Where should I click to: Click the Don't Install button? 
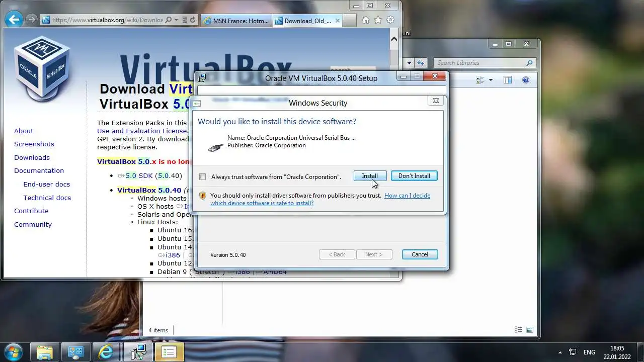[x=414, y=176]
